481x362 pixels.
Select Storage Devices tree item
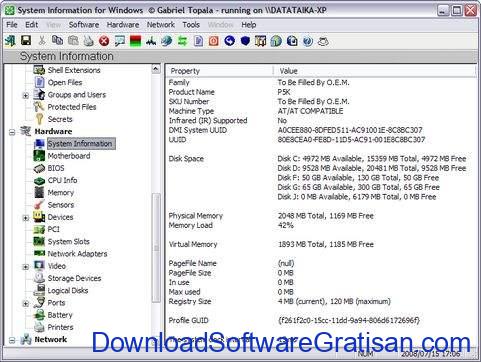click(x=74, y=278)
